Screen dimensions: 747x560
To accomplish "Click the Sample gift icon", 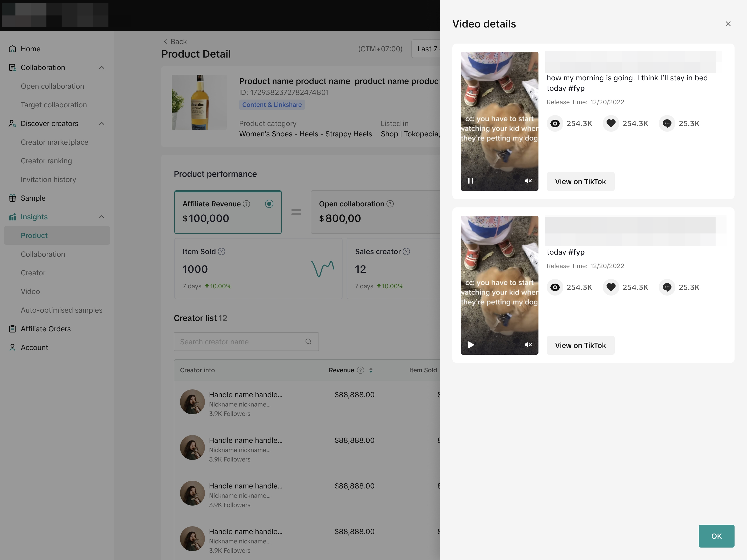I will (x=12, y=198).
